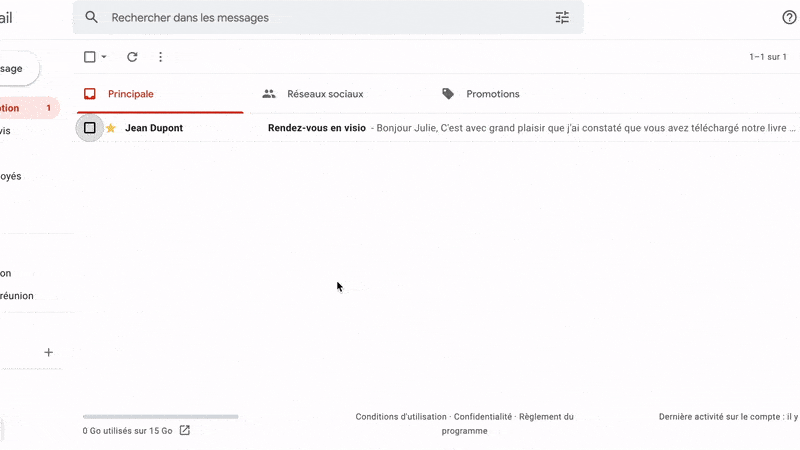Screen dimensions: 800x450
Task: Click the email preview starting Bonjour Julie
Action: coord(586,128)
